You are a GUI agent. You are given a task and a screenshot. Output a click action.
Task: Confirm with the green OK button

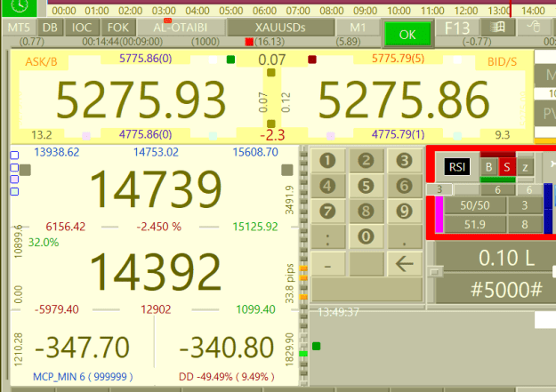coord(407,35)
